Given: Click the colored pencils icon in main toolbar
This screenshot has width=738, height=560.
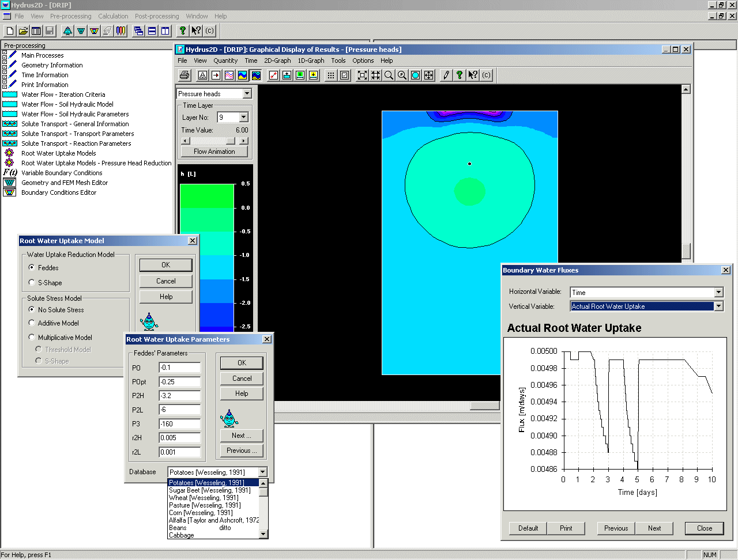Looking at the screenshot, I should pos(121,31).
